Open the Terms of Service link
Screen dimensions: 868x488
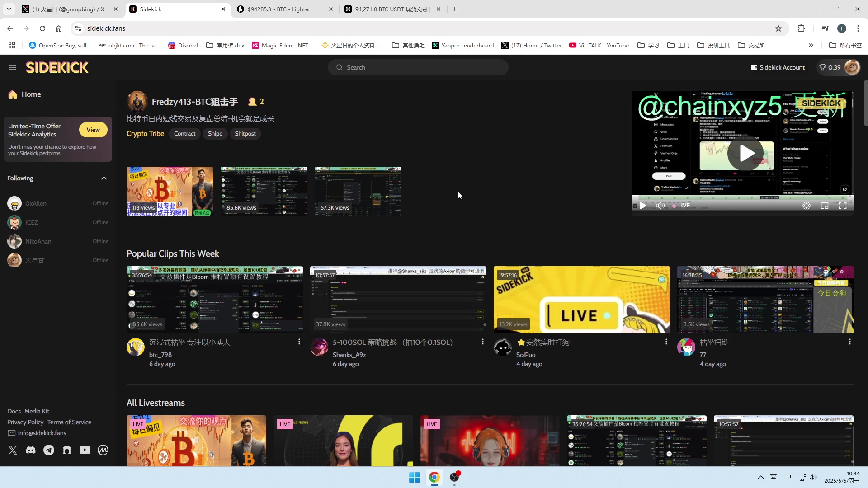(69, 422)
